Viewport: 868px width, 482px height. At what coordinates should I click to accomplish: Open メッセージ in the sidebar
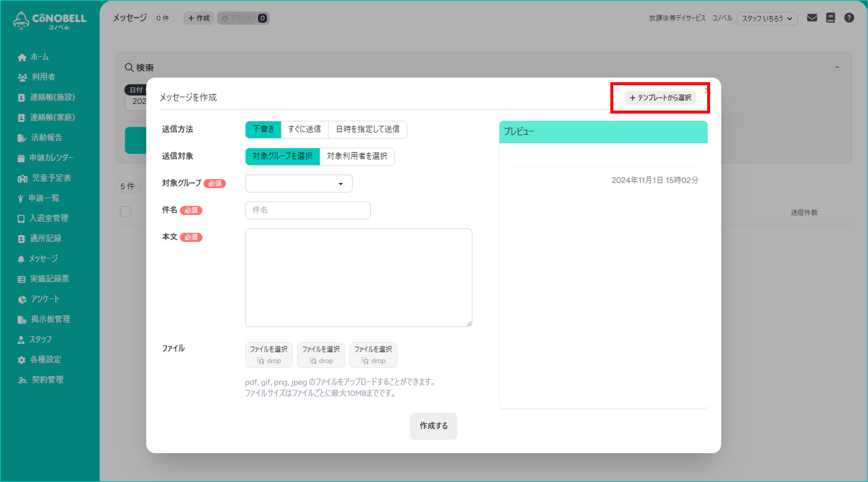[38, 259]
